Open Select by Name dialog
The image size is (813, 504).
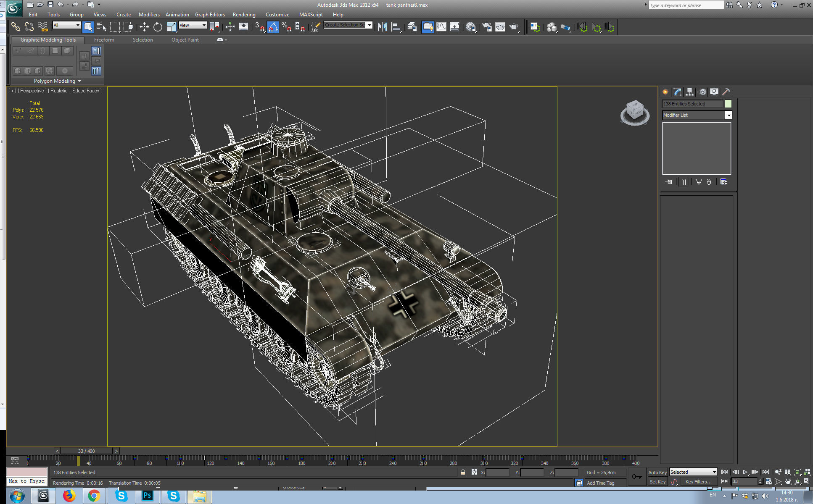pos(101,27)
